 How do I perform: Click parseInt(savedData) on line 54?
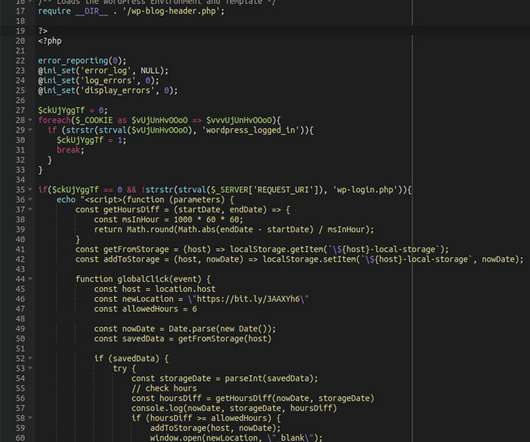click(271, 378)
